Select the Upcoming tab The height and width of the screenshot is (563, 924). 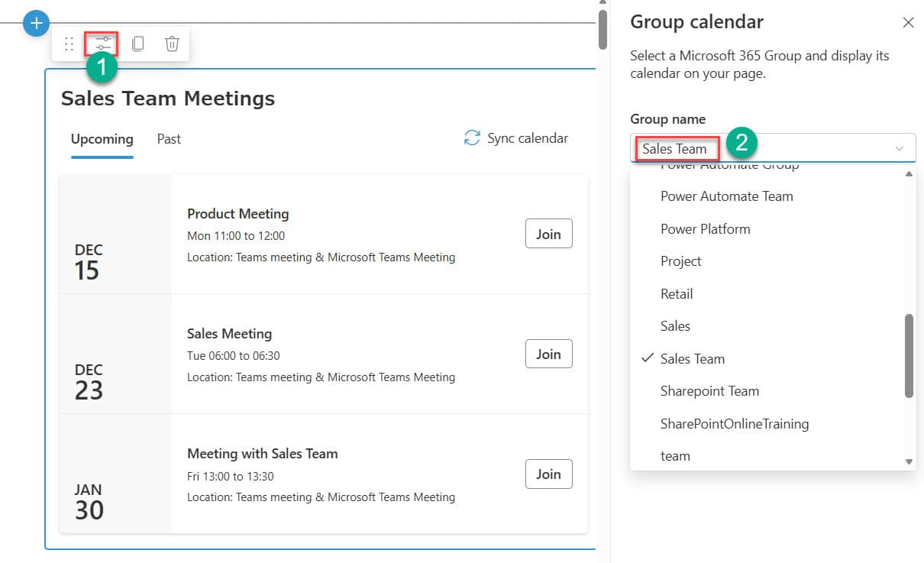(x=102, y=138)
